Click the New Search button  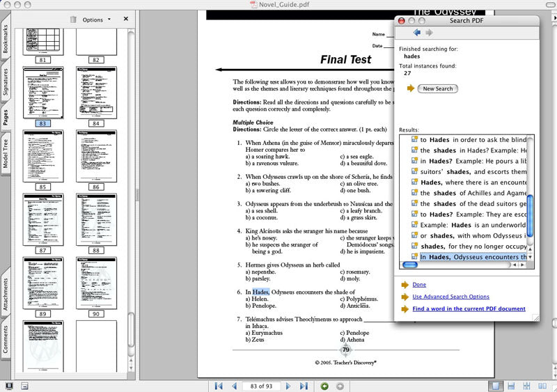(x=437, y=88)
